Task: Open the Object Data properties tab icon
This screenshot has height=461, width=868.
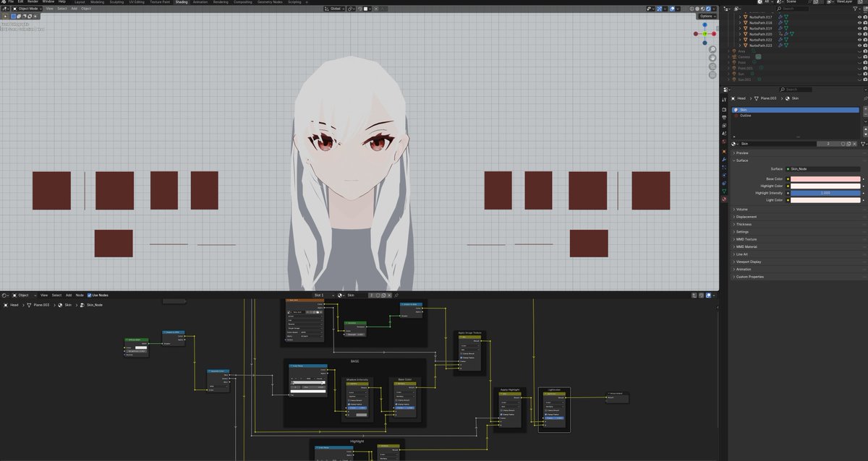Action: (x=724, y=191)
